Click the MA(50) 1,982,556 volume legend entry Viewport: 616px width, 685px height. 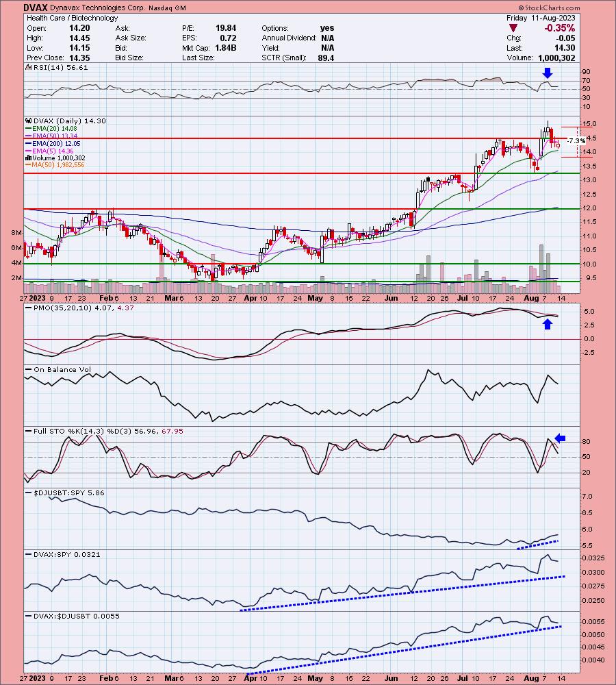point(55,164)
